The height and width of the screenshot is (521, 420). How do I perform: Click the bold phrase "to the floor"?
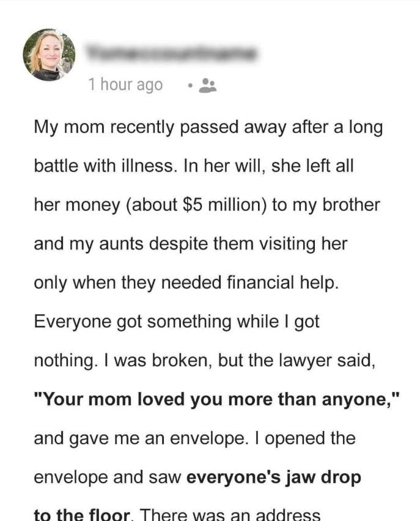pos(81,515)
